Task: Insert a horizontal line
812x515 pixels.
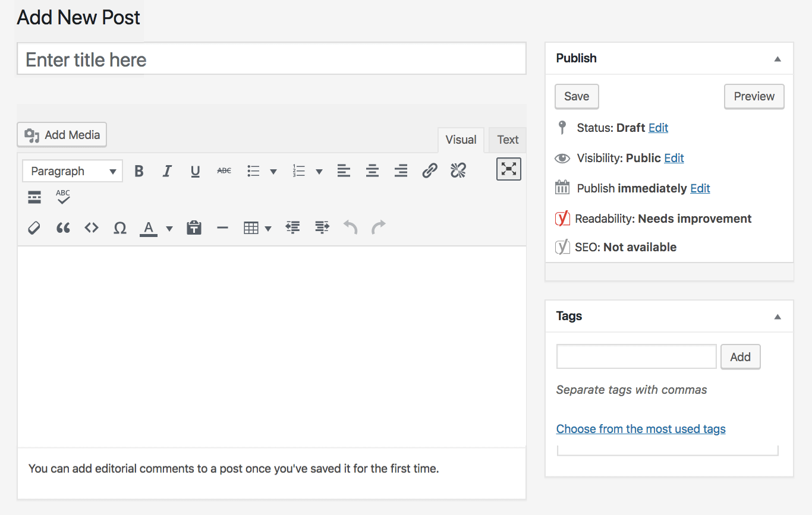Action: pyautogui.click(x=222, y=228)
